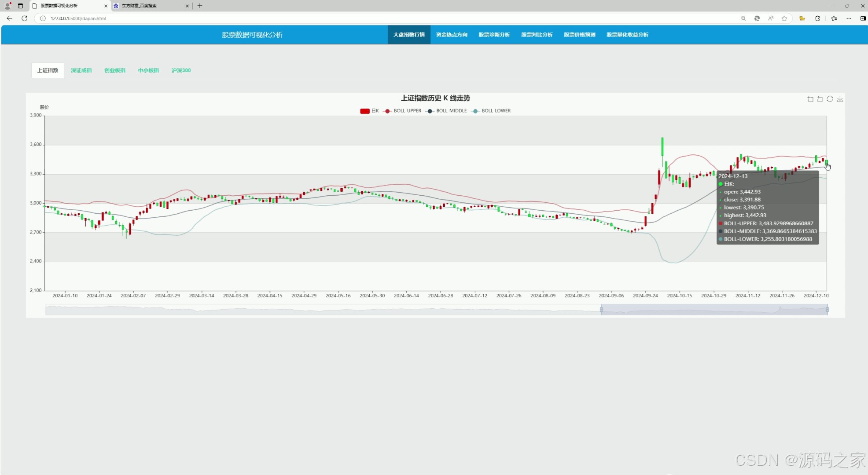Image resolution: width=868 pixels, height=475 pixels.
Task: Hide the BOLL-LOWER legend series
Action: tap(491, 111)
